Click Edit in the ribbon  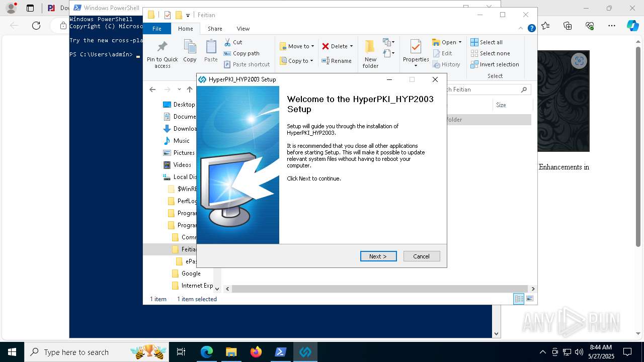click(442, 53)
